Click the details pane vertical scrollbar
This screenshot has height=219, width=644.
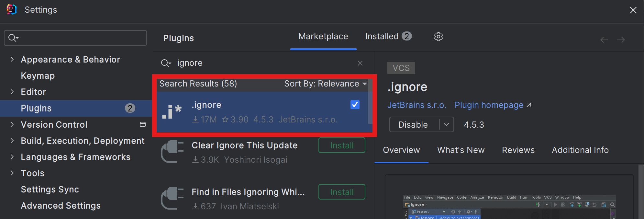point(641,191)
